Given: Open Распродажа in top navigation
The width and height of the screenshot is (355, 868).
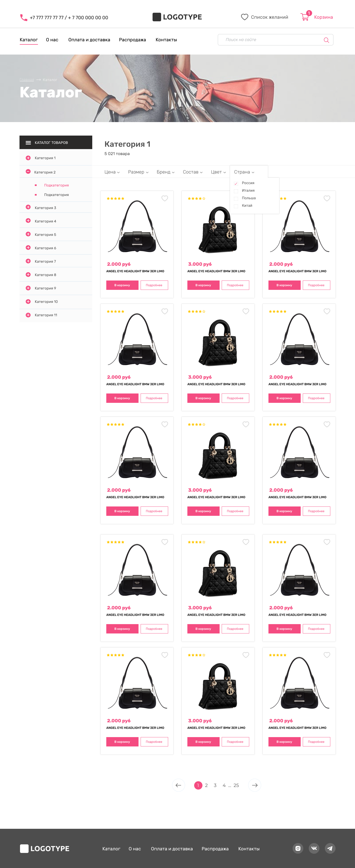Looking at the screenshot, I should coord(133,40).
